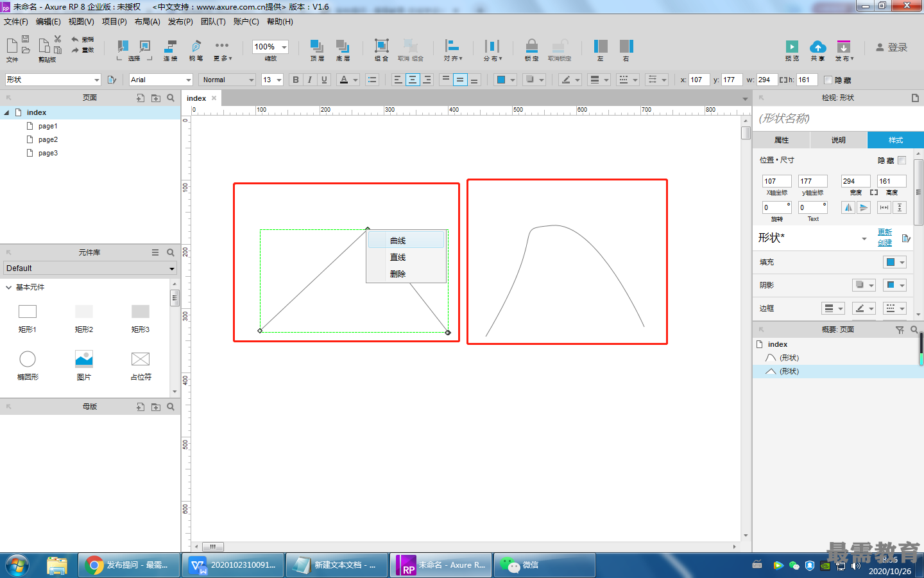Select the Connect (连接) tool
Viewport: 924px width, 578px height.
(170, 46)
